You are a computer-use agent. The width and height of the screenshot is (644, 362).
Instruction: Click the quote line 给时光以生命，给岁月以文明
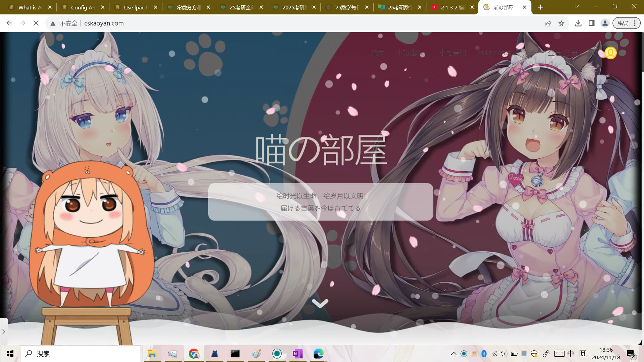tap(320, 196)
